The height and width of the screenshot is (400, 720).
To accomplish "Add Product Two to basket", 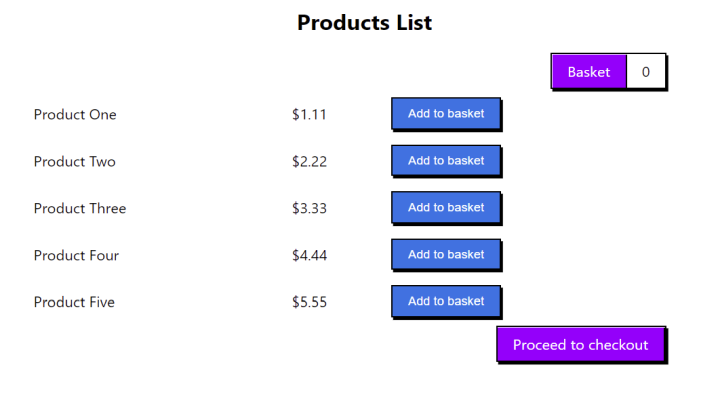I will tap(446, 161).
